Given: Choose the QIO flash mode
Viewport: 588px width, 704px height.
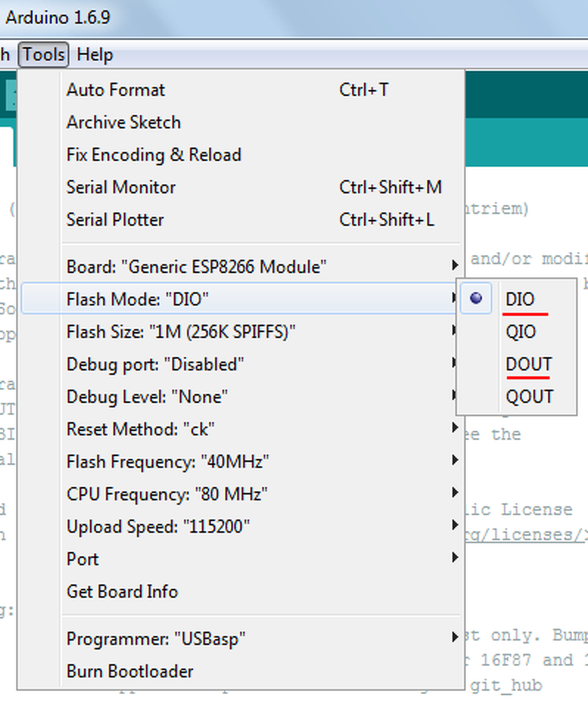Looking at the screenshot, I should [x=517, y=332].
